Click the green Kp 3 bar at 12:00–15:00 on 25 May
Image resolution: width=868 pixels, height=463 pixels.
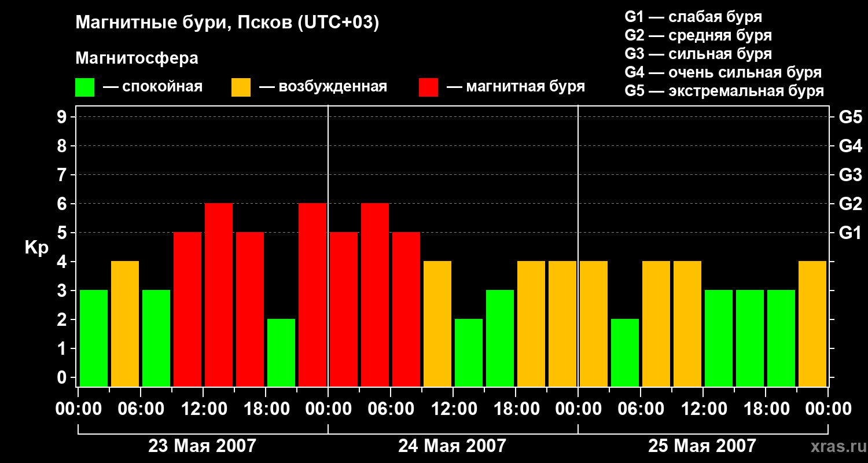(x=719, y=338)
